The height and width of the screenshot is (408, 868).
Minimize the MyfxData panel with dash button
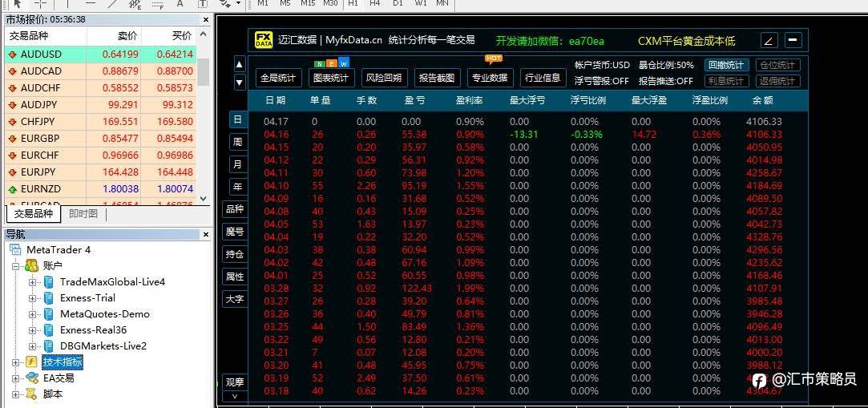point(793,40)
